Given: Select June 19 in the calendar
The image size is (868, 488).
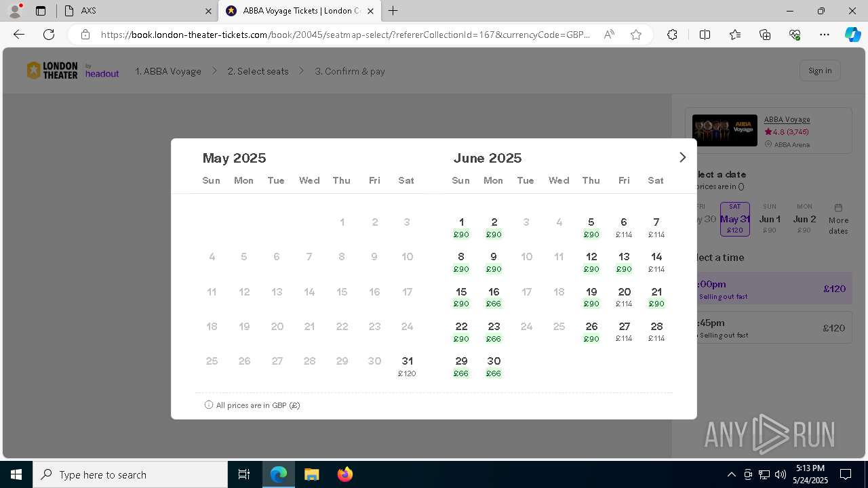Looking at the screenshot, I should point(591,297).
